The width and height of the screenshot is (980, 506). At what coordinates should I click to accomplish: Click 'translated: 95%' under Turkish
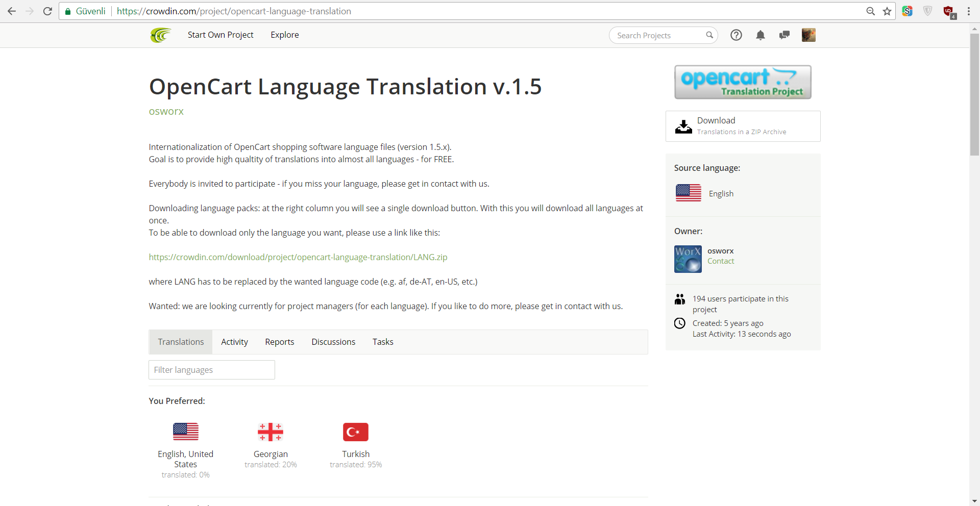click(356, 465)
